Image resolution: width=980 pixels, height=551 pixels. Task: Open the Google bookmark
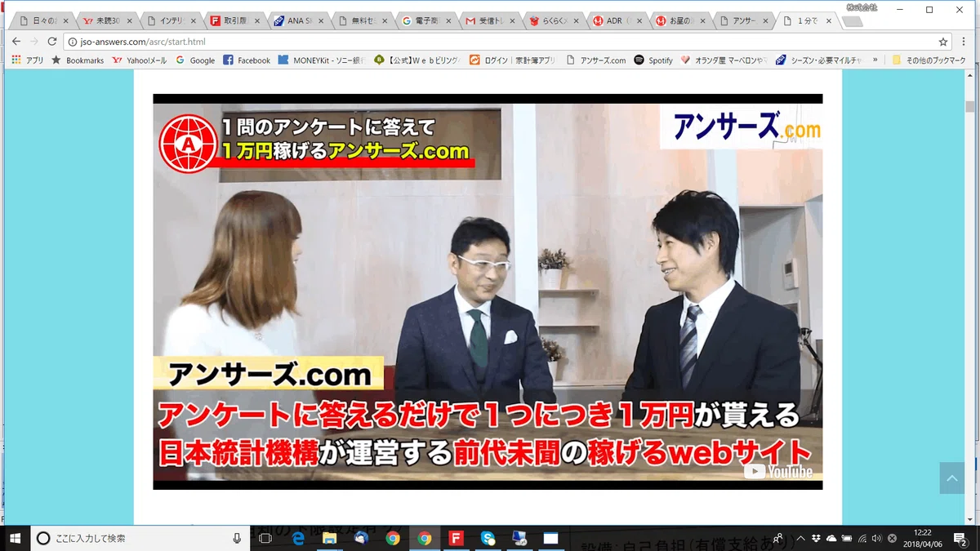tap(195, 60)
